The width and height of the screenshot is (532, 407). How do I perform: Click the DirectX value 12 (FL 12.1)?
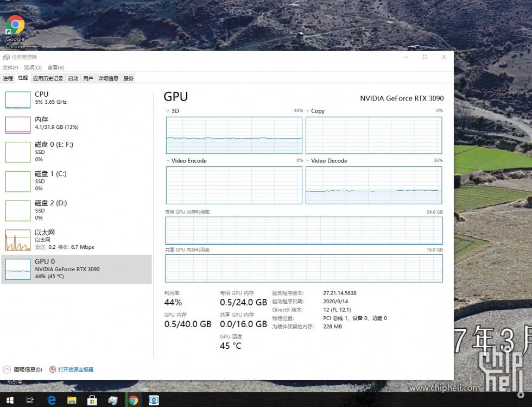[x=337, y=310]
